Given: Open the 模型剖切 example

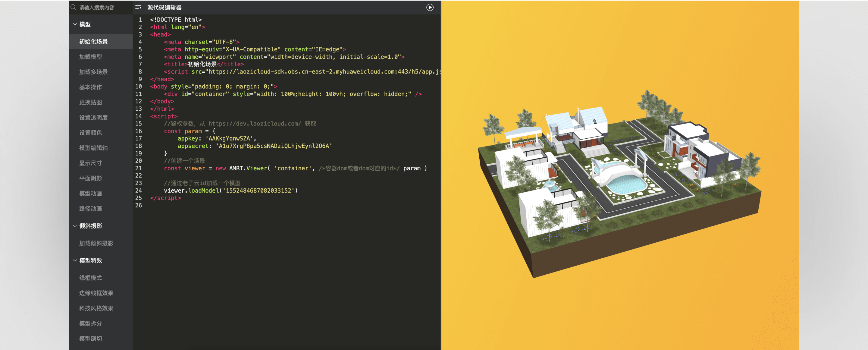Looking at the screenshot, I should 90,339.
